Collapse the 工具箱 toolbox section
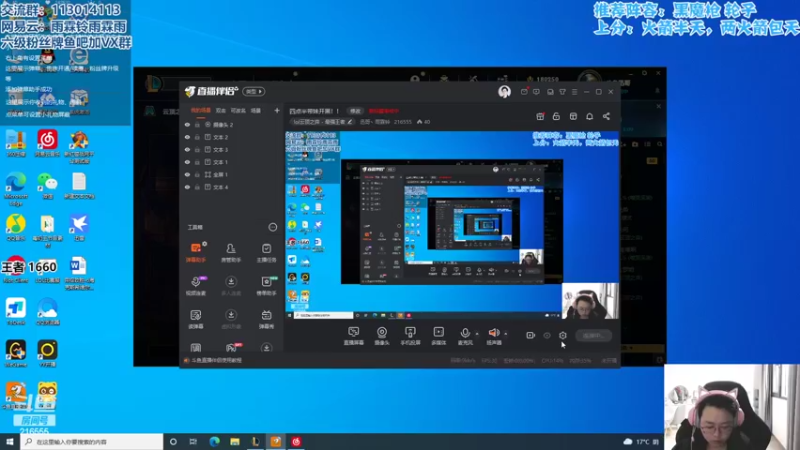This screenshot has width=800, height=450. pos(272,227)
